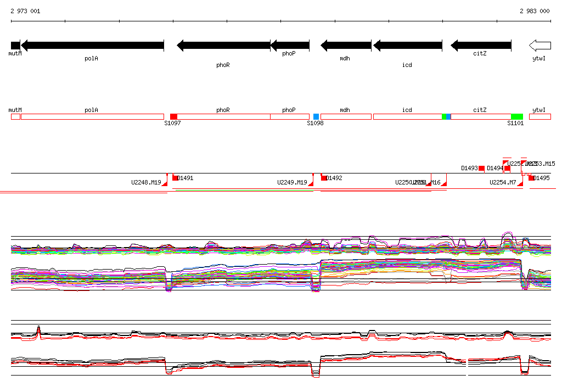Click the red square marker beside D1495
The image size is (562, 392).
(x=531, y=178)
